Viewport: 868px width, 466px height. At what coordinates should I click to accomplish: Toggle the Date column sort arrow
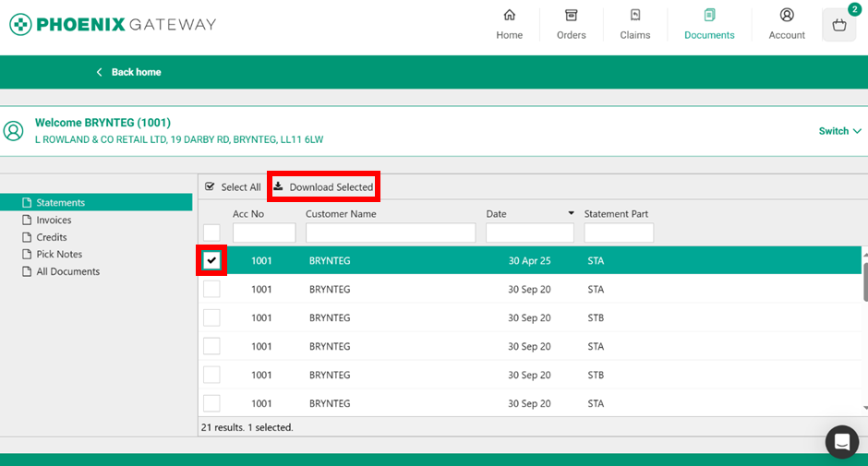click(571, 214)
